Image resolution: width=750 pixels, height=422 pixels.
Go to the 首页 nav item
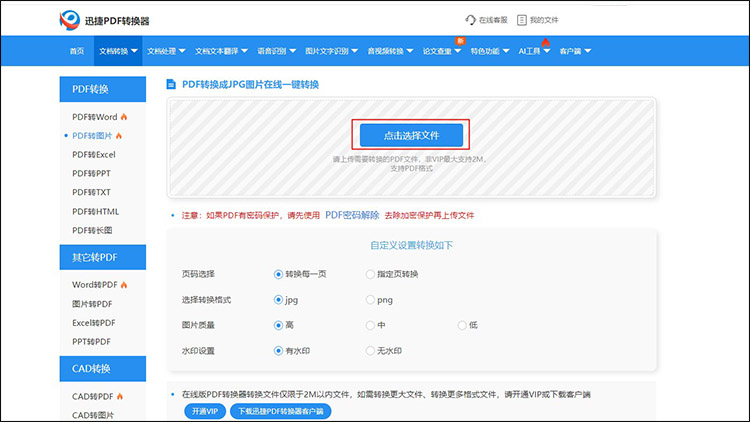point(77,51)
